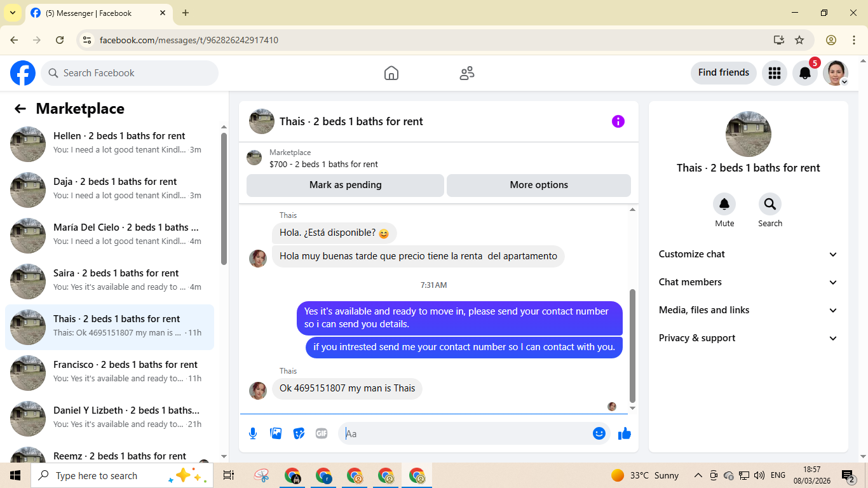Open notifications bell with 5 badge

coord(805,73)
